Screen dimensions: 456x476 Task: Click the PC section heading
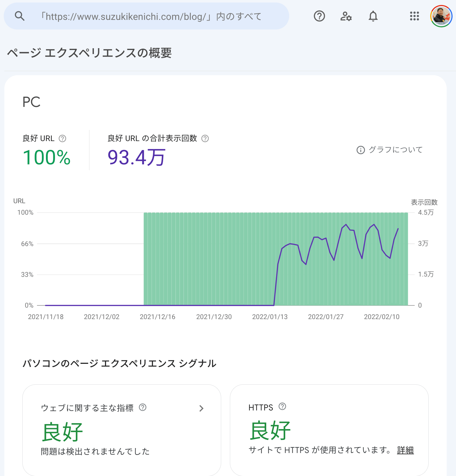31,102
